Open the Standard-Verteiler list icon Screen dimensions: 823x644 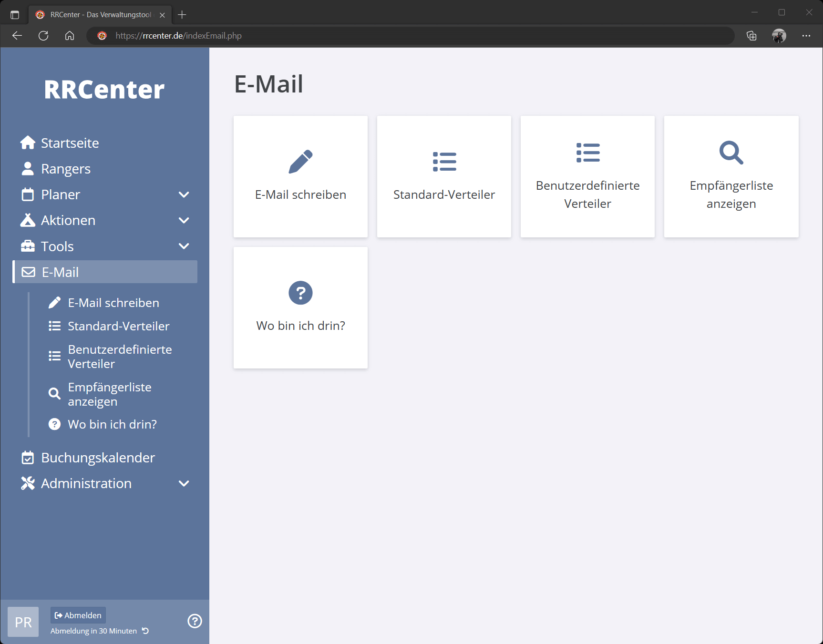pos(444,161)
